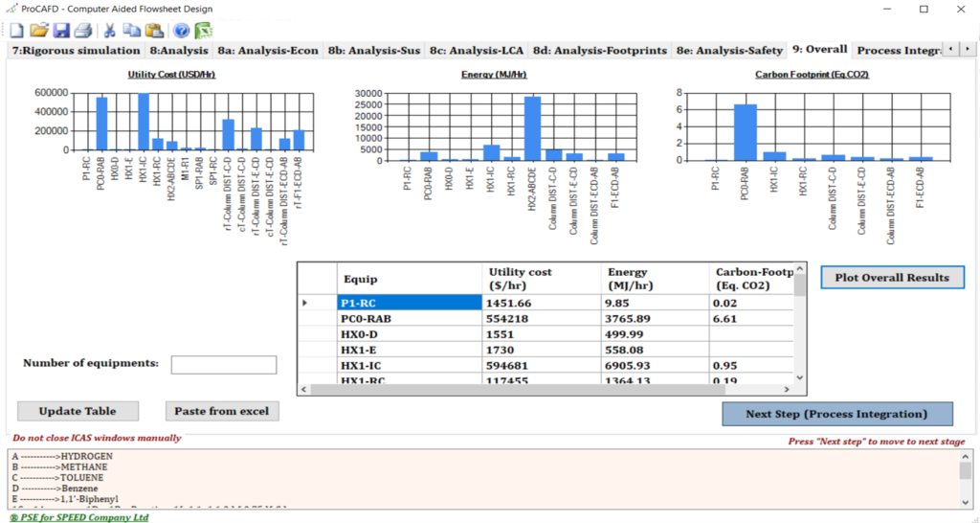The image size is (980, 523).
Task: Click Next Step (Process Integration) button
Action: (836, 414)
